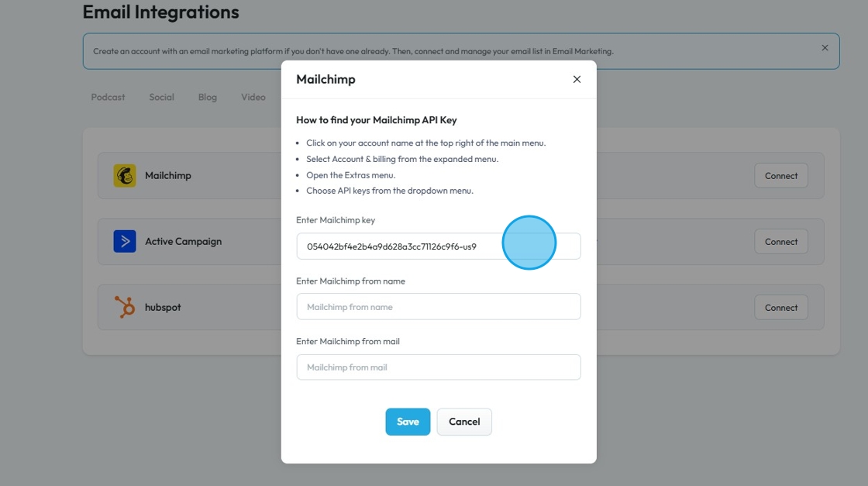This screenshot has height=486, width=868.
Task: Click the Mailchimp name text in the integrations list
Action: point(167,176)
